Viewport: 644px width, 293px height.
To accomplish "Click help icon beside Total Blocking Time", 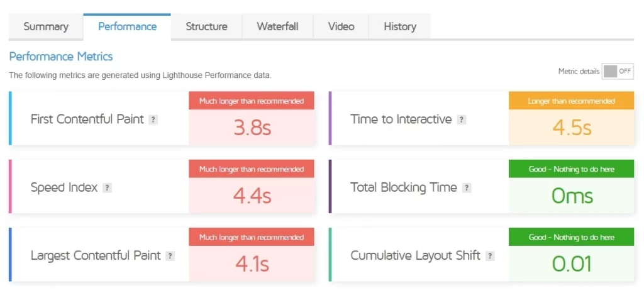I will click(466, 188).
